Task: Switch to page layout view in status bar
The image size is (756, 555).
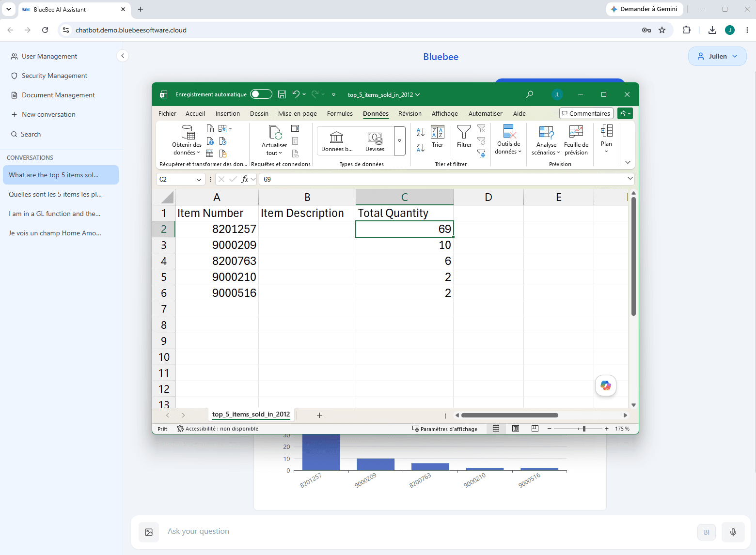Action: pos(516,429)
